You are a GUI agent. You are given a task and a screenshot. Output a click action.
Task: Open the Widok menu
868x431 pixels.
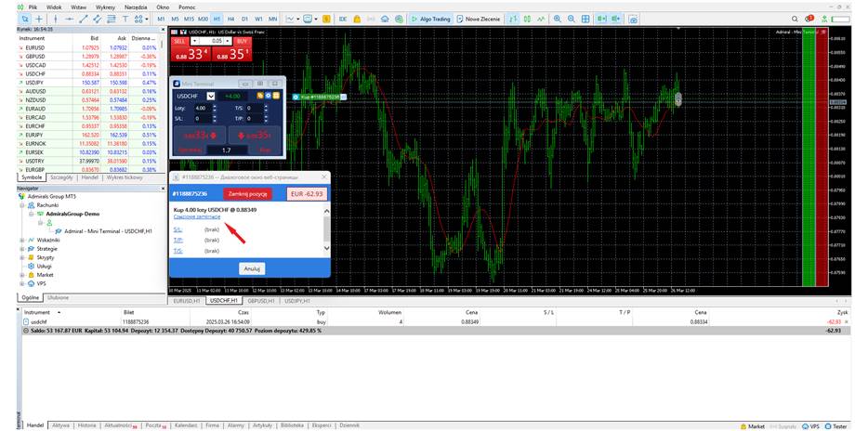pyautogui.click(x=54, y=7)
